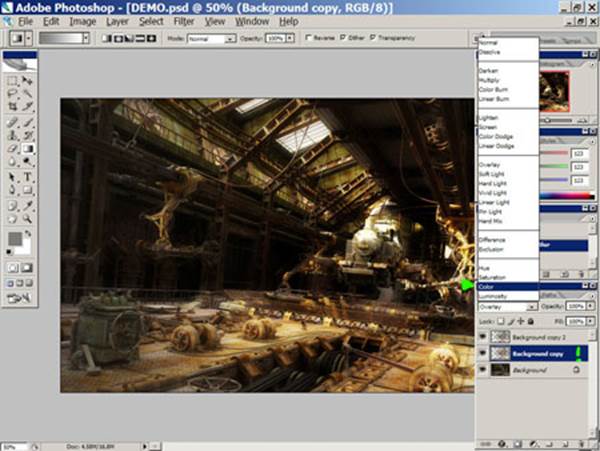Open the Image menu
The height and width of the screenshot is (451, 600).
coord(83,21)
